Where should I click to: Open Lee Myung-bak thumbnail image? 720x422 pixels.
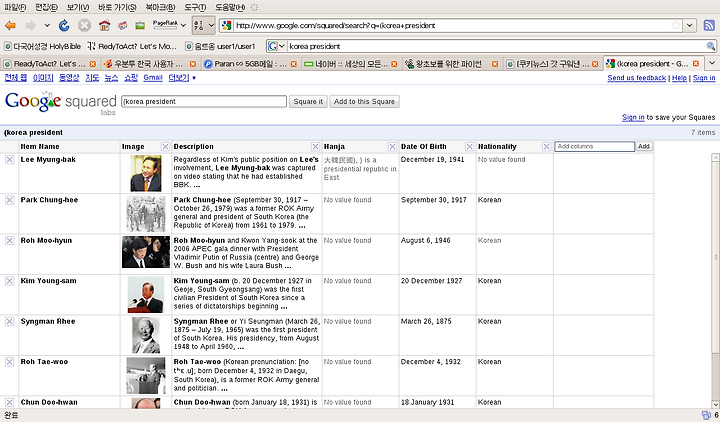click(146, 173)
